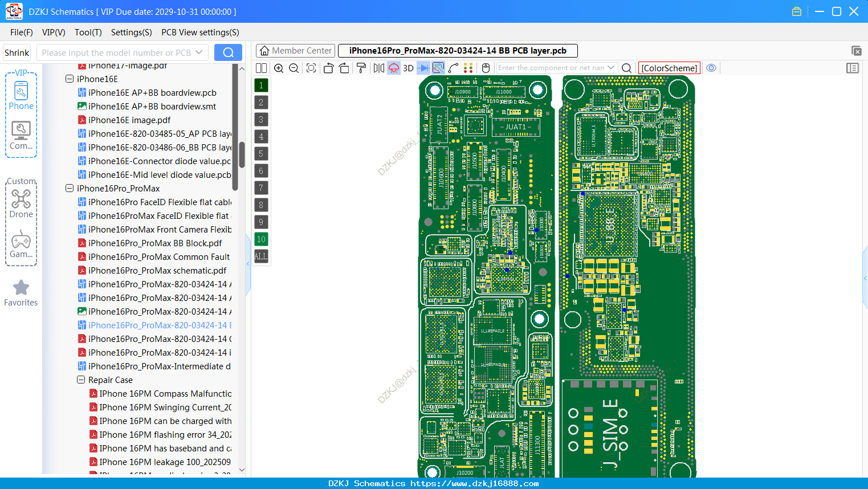Screen dimensions: 868x489
Task: Zoom in on the PCB view
Action: (x=279, y=68)
